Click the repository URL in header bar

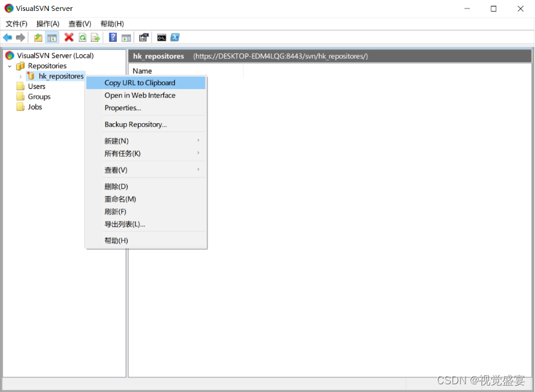pos(280,56)
